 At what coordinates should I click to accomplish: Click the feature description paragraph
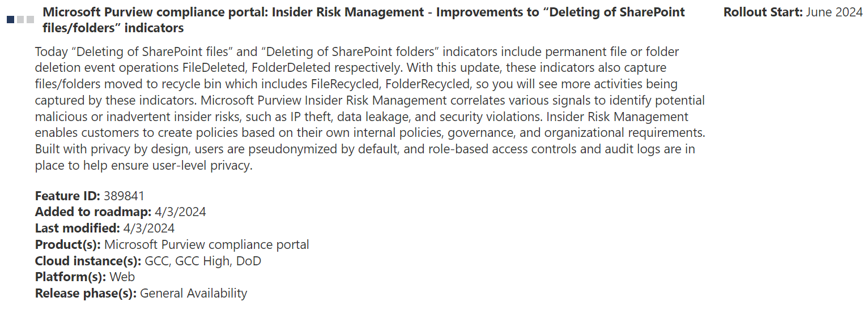369,109
